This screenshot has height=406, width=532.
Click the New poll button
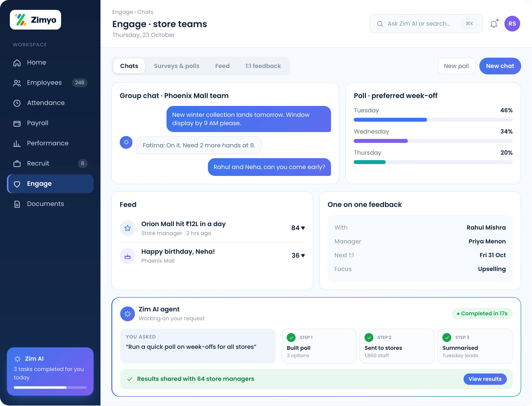[x=456, y=66]
